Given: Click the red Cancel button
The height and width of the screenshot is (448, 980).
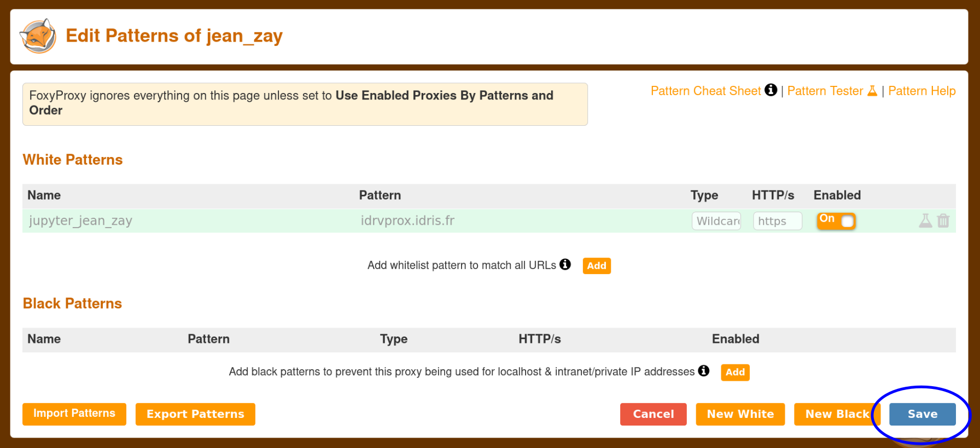Looking at the screenshot, I should 654,414.
